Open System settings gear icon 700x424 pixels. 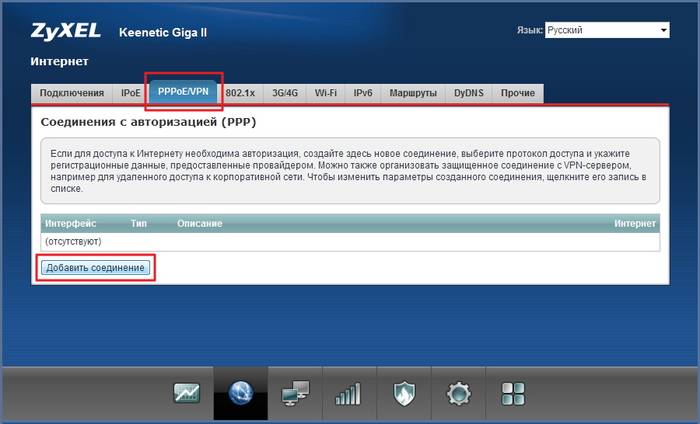(x=458, y=393)
